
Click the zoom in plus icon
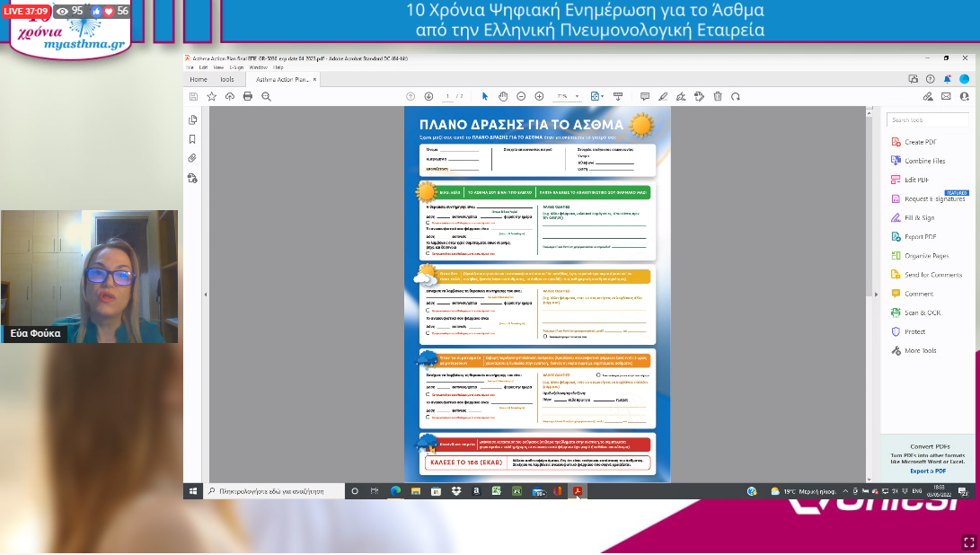click(539, 96)
